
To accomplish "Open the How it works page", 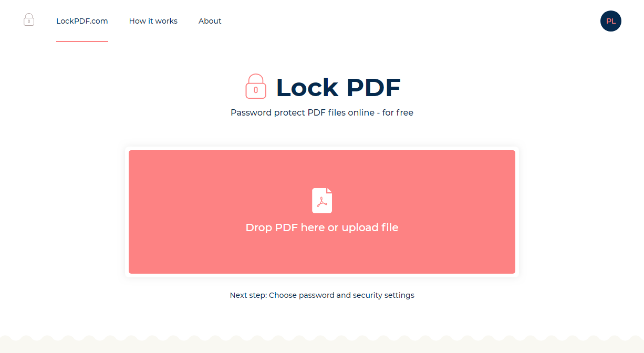I will (x=153, y=21).
